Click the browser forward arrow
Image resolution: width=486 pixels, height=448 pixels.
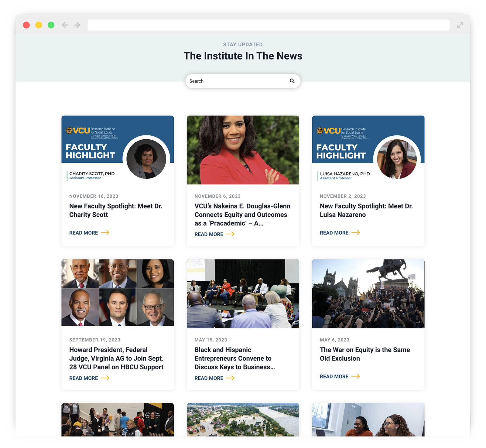tap(77, 25)
